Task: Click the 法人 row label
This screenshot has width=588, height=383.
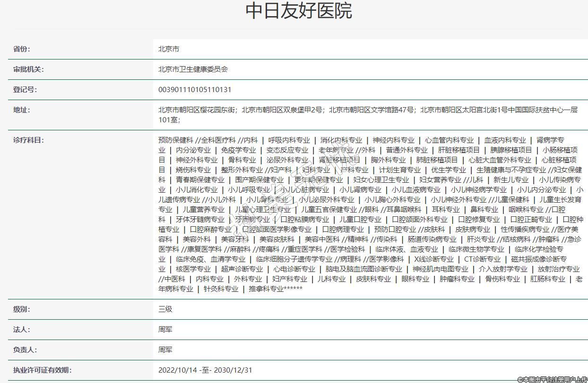Action: point(22,330)
